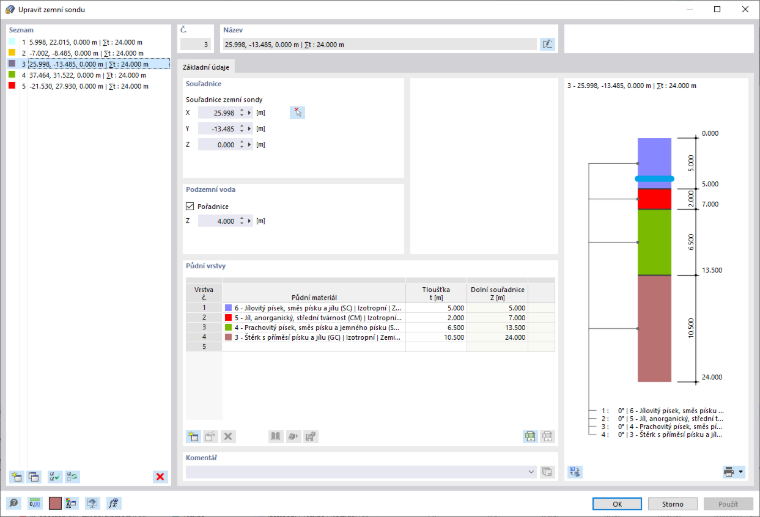Pick coordinates graphically icon next to X
760x517 pixels.
point(298,112)
